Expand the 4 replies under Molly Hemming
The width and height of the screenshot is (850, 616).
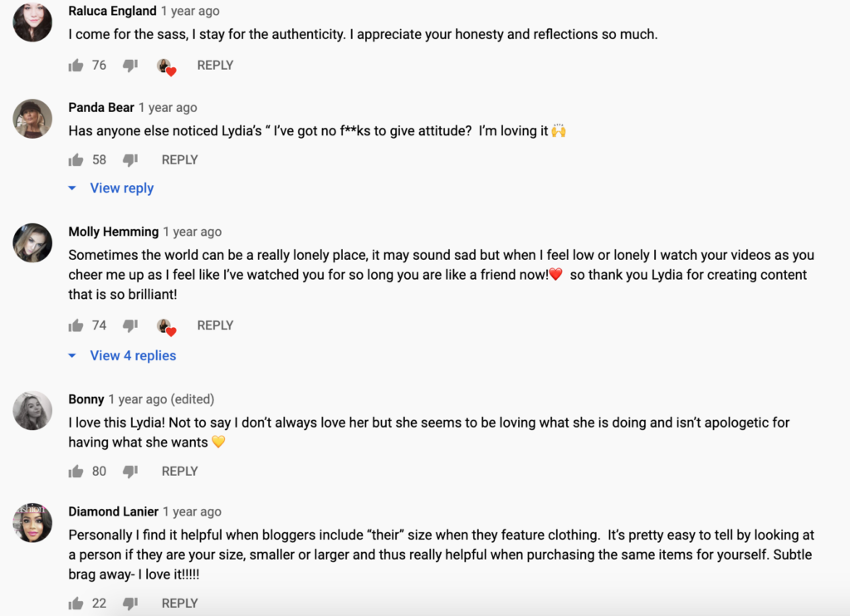point(132,355)
